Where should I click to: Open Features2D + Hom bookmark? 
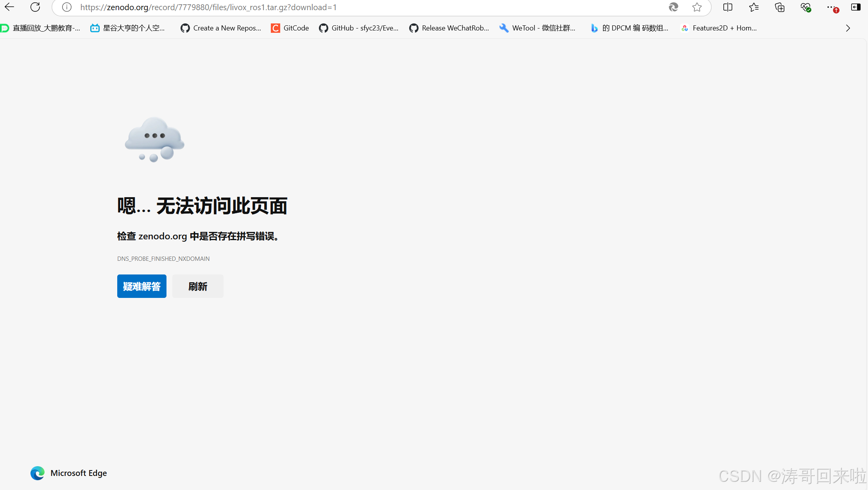(x=719, y=28)
